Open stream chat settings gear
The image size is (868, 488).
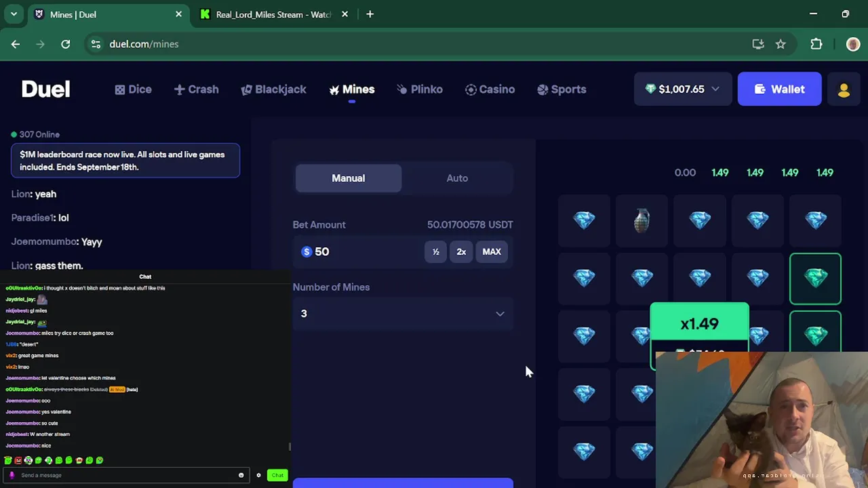click(x=258, y=475)
